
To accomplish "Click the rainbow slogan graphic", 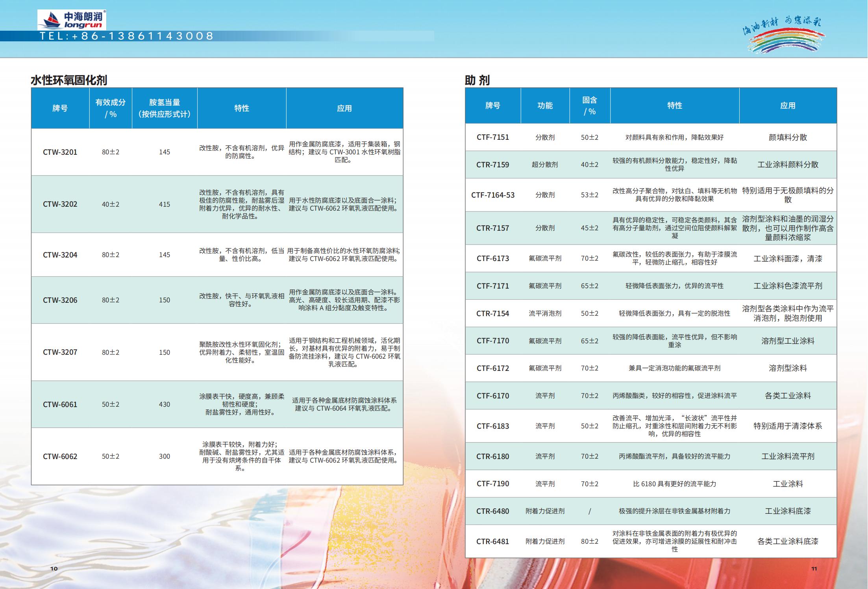I will point(783,35).
